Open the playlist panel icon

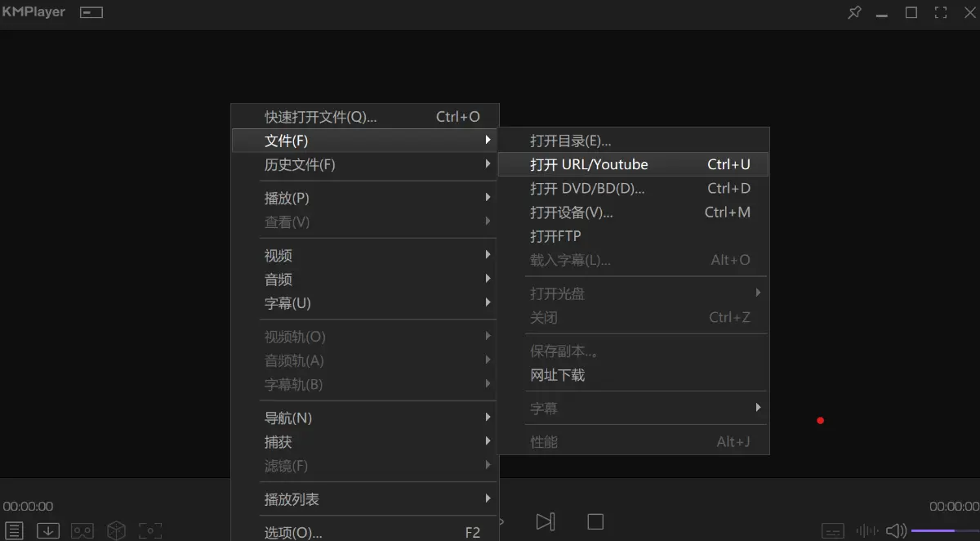pyautogui.click(x=14, y=530)
